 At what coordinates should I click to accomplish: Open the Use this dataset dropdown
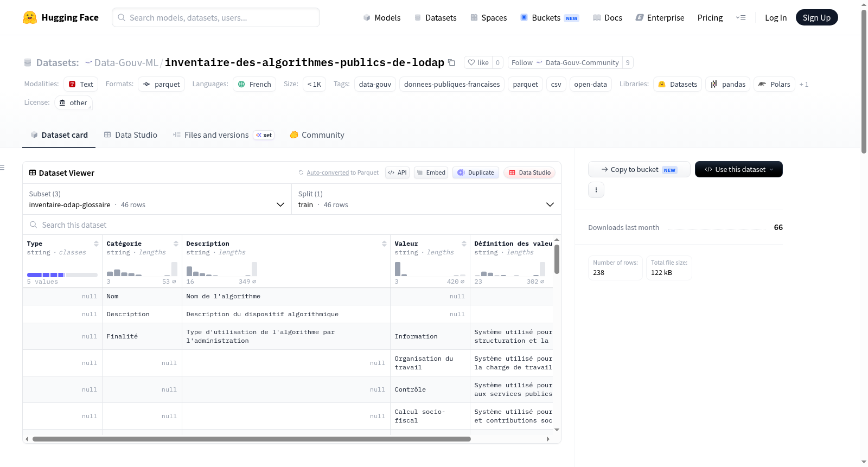pyautogui.click(x=738, y=169)
